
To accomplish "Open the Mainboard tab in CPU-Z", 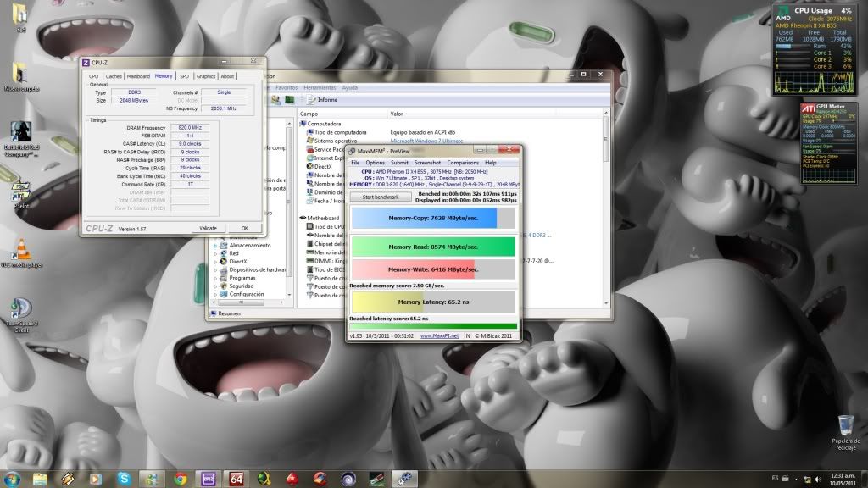I will (x=138, y=76).
